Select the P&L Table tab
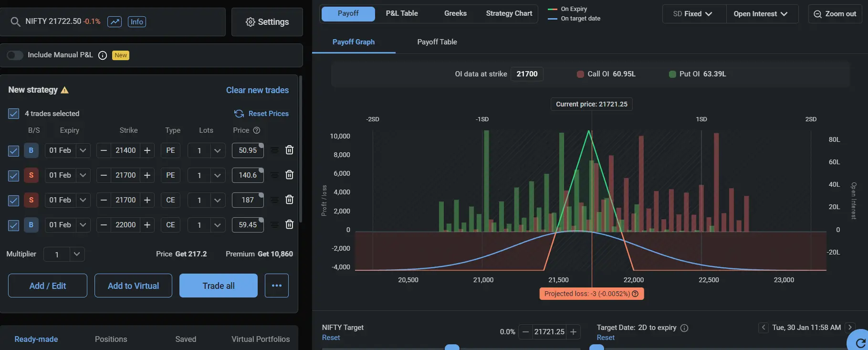This screenshot has width=868, height=350. click(x=402, y=13)
